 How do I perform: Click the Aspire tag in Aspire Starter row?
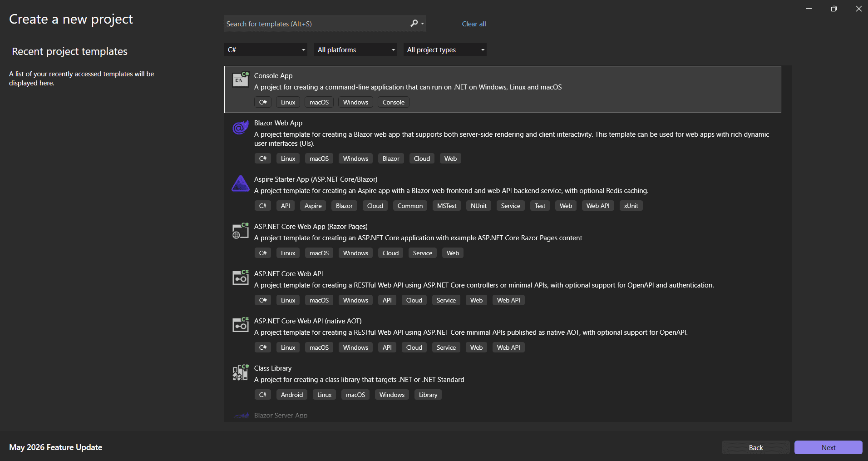[x=313, y=206]
